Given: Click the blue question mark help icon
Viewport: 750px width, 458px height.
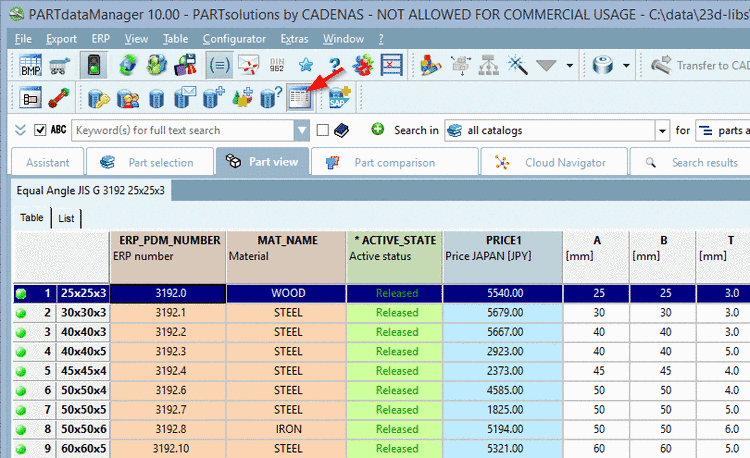Looking at the screenshot, I should (335, 65).
